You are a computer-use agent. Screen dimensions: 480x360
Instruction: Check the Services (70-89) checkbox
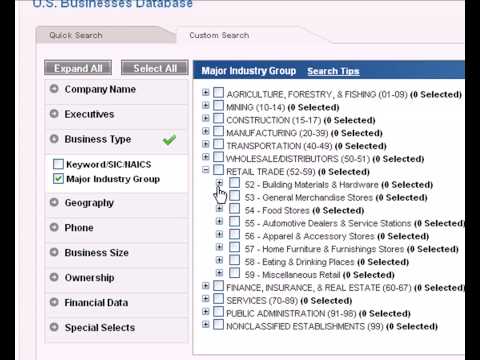(218, 299)
